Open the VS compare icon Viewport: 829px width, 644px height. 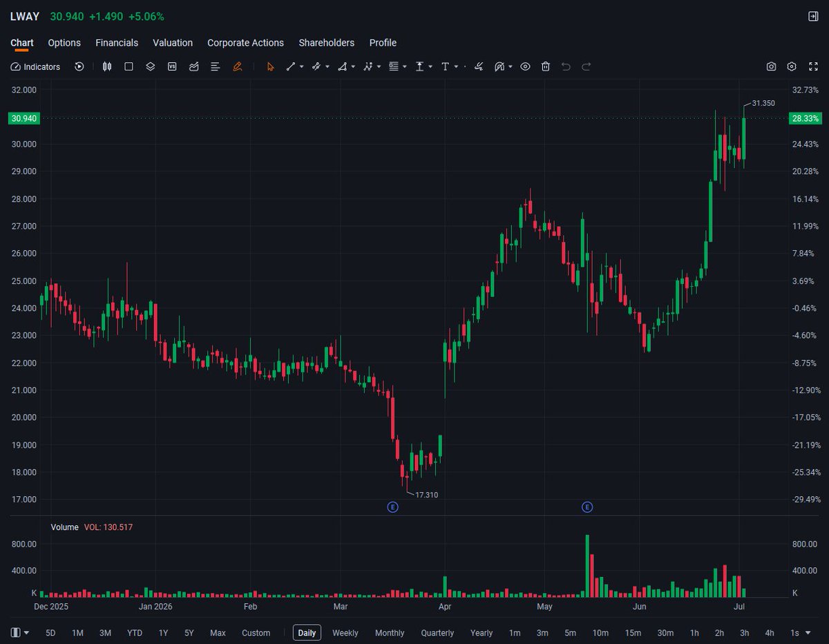[172, 66]
